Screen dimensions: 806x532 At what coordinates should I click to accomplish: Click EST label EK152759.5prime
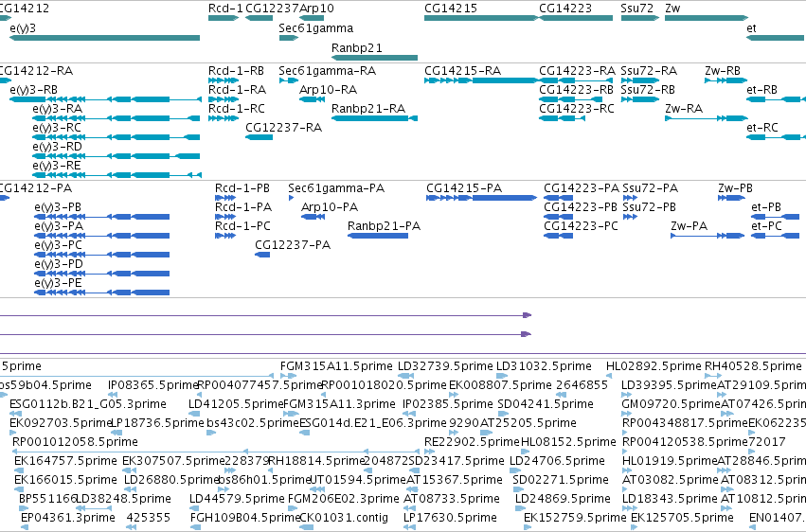(575, 518)
